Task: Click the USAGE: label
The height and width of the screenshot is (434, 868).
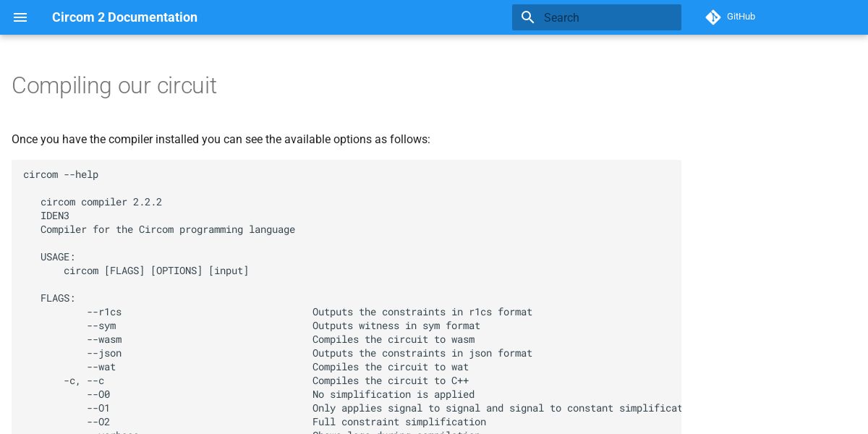Action: click(x=58, y=257)
